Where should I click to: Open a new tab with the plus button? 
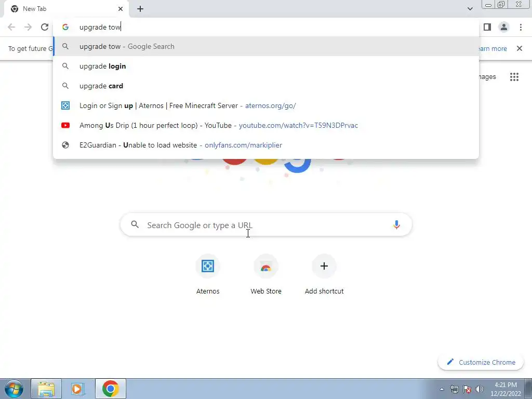(x=140, y=9)
